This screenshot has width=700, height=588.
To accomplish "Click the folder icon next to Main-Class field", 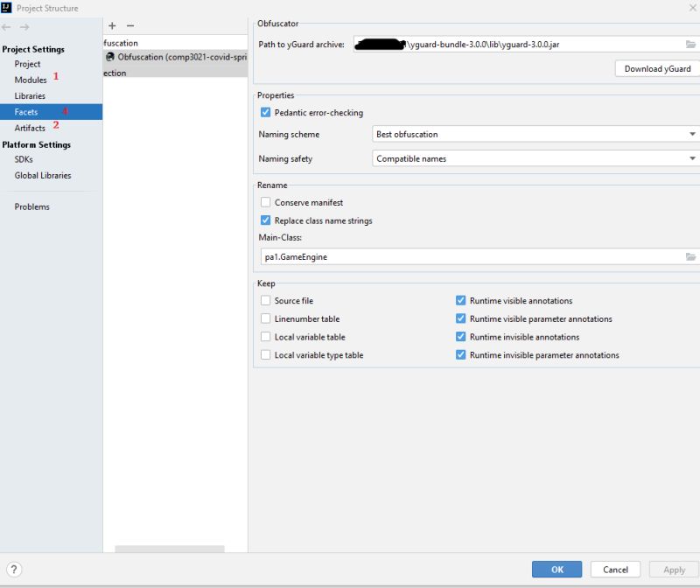I will 690,256.
